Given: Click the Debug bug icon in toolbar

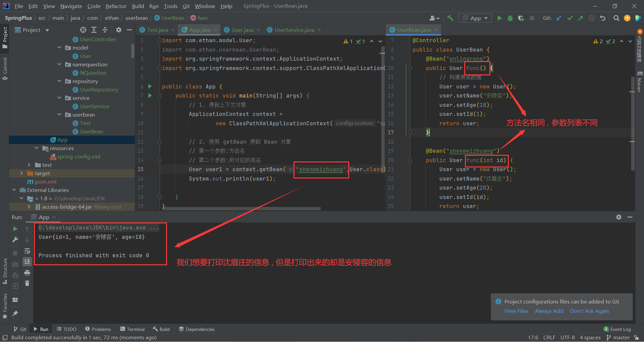Looking at the screenshot, I should [510, 18].
